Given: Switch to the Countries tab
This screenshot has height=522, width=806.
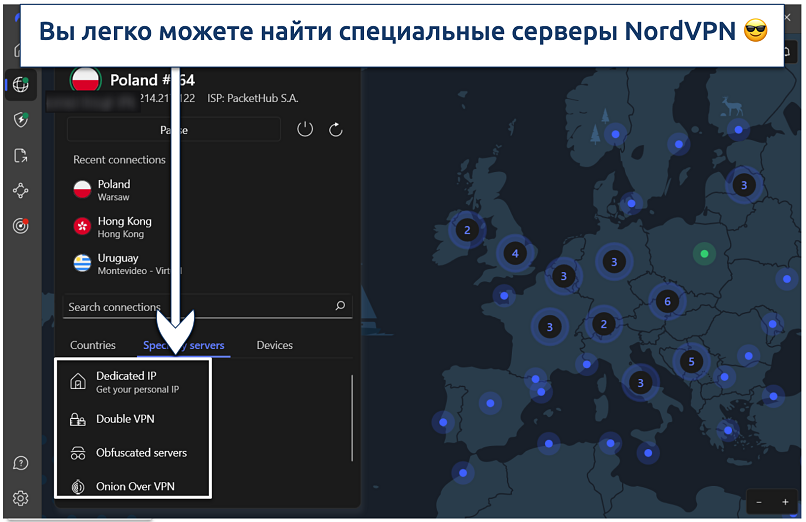Looking at the screenshot, I should [93, 345].
